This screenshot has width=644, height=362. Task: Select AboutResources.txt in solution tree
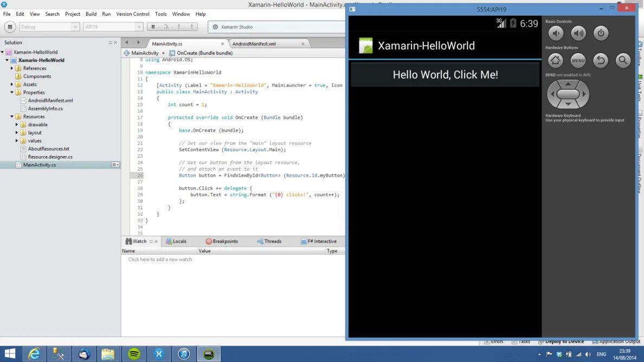click(48, 148)
